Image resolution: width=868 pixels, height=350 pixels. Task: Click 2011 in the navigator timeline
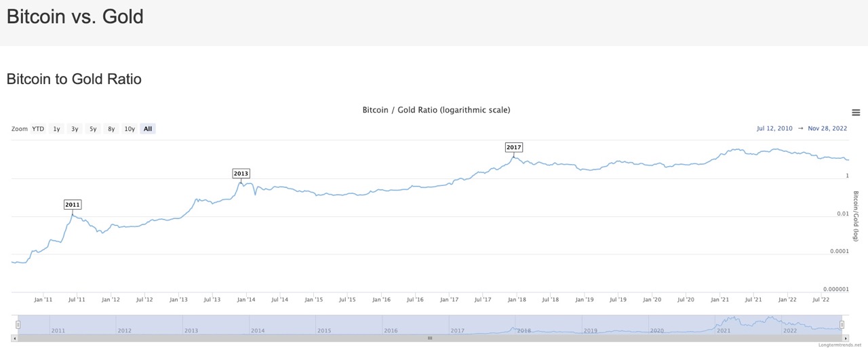click(x=58, y=330)
